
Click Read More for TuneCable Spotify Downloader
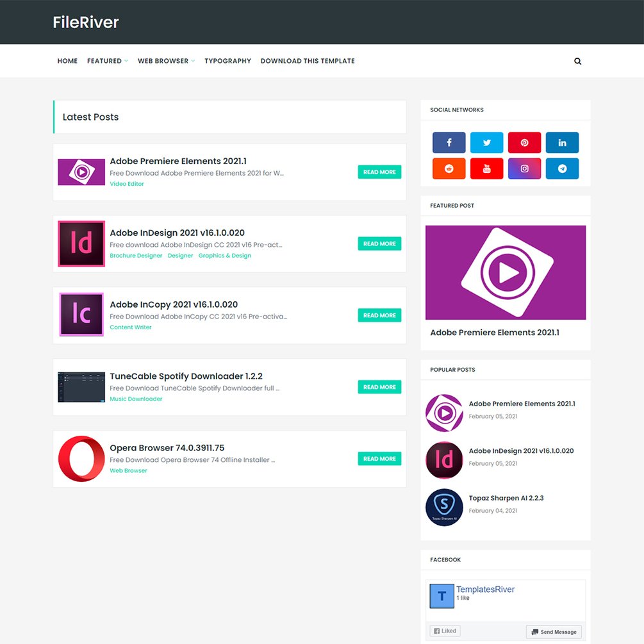379,387
